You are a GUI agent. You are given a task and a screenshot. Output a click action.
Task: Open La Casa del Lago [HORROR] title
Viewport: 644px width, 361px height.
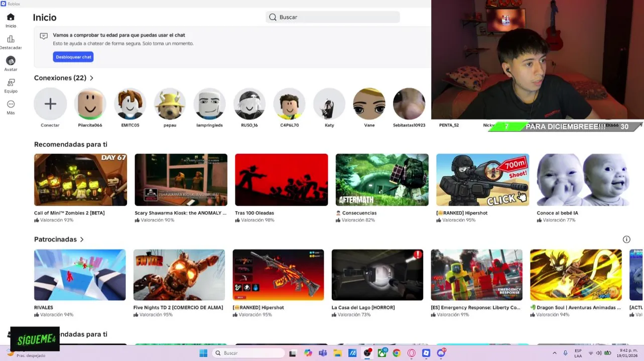[x=363, y=307]
